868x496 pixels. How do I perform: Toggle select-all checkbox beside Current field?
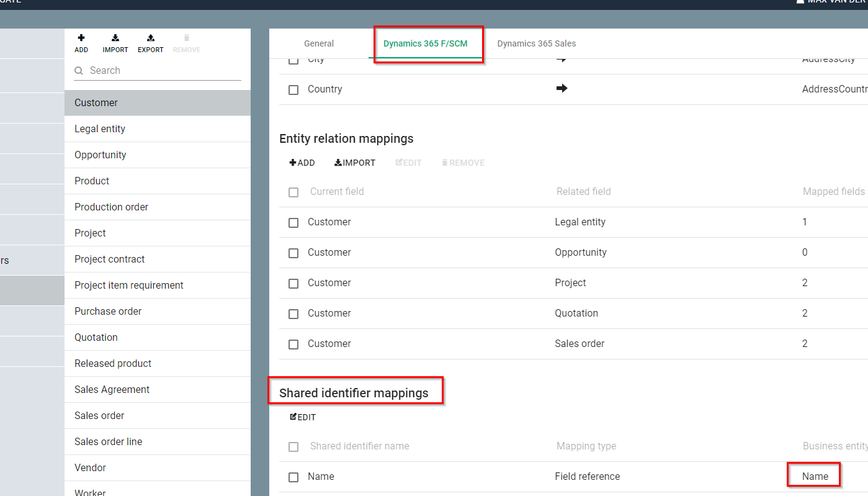(293, 192)
